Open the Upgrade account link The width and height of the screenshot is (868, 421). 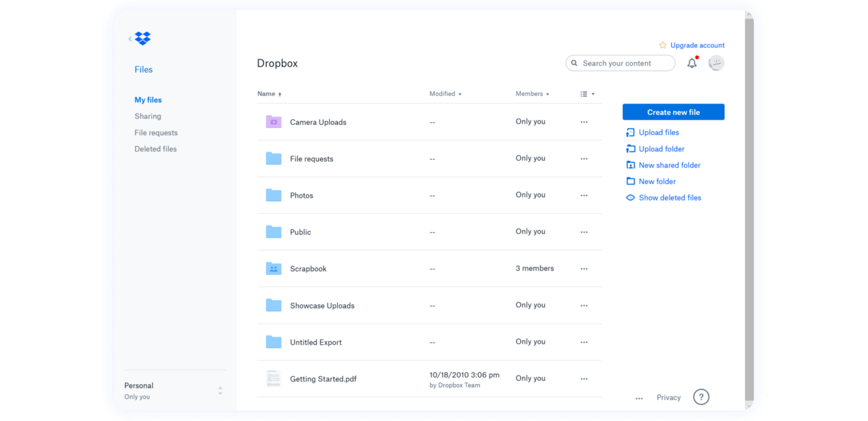[697, 45]
